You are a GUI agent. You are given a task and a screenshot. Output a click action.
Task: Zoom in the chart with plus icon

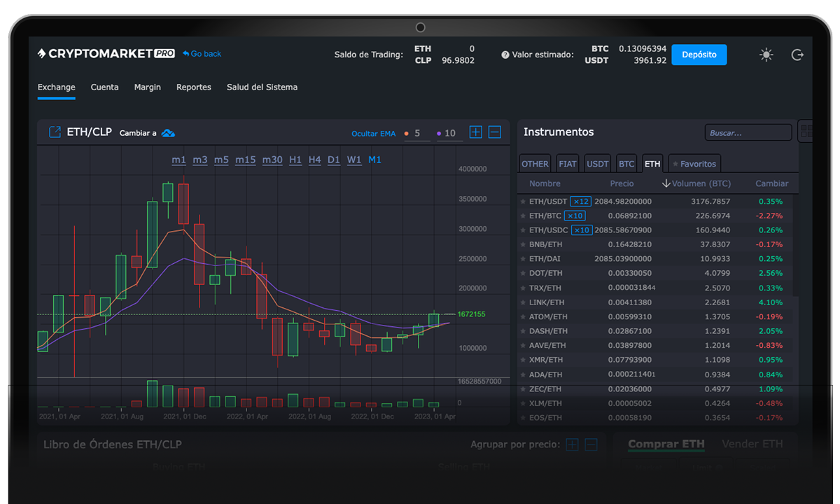476,132
